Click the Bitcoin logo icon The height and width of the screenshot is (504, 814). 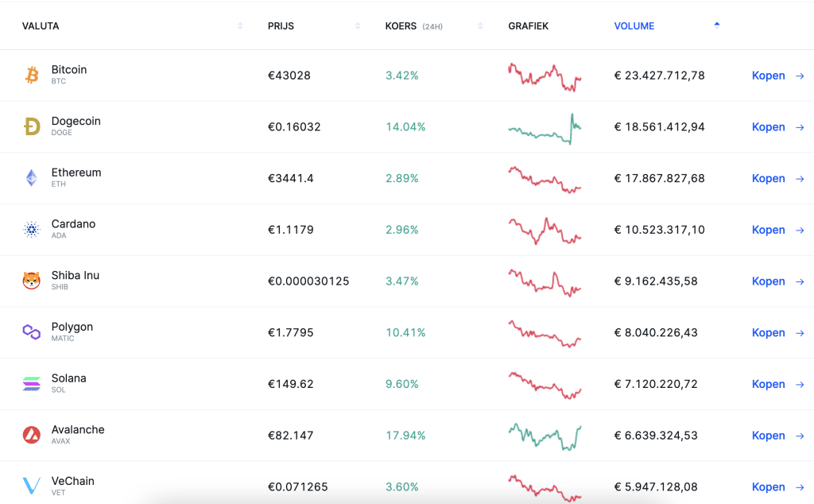tap(32, 75)
